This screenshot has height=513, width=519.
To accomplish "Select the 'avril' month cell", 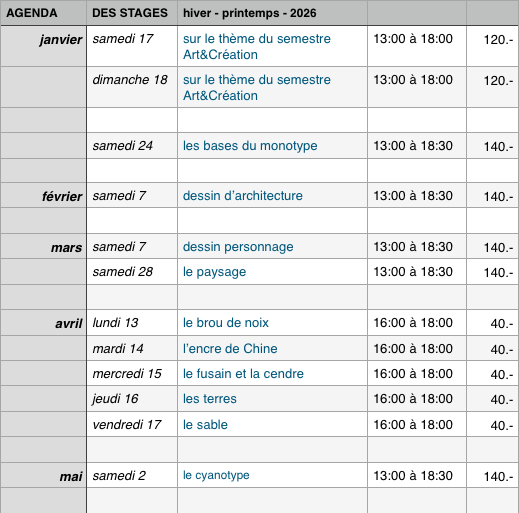I will click(43, 323).
